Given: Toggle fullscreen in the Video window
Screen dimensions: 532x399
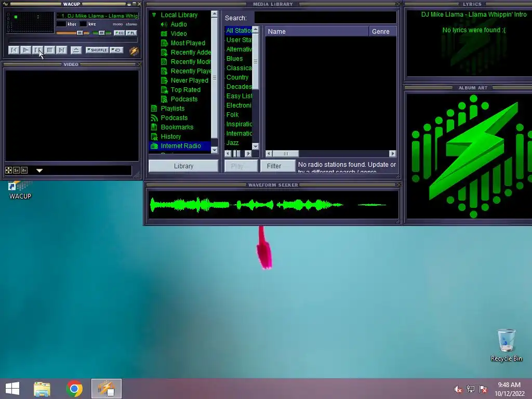Looking at the screenshot, I should point(8,170).
